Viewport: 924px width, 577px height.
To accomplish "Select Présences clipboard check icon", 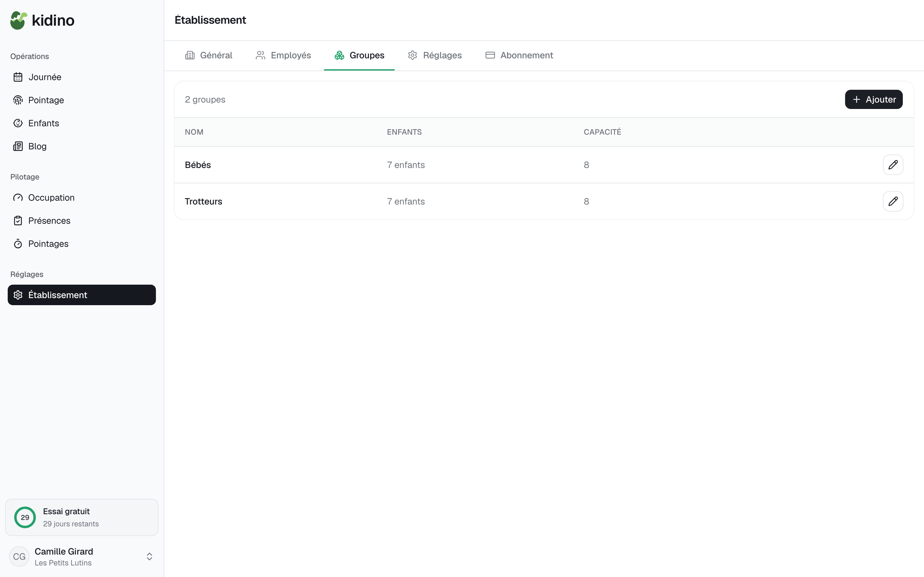I will (18, 221).
